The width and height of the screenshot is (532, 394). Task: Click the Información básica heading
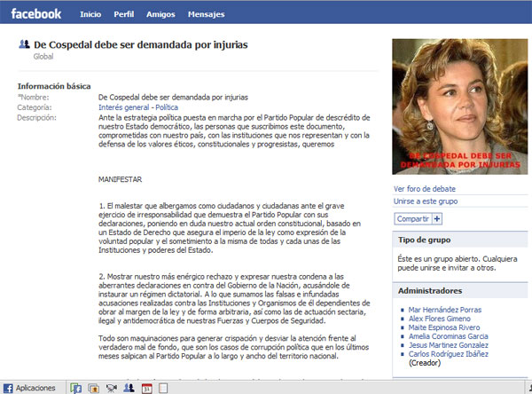tap(54, 86)
